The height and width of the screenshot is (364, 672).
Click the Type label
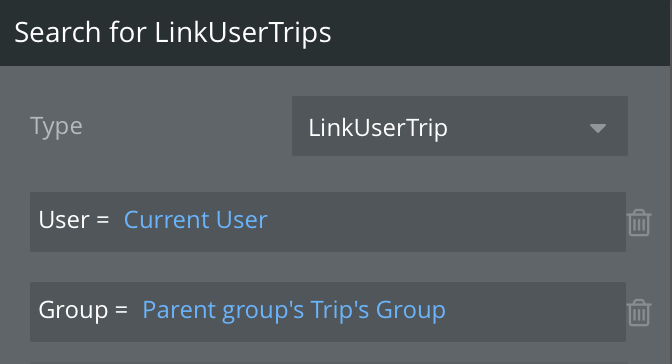(56, 127)
